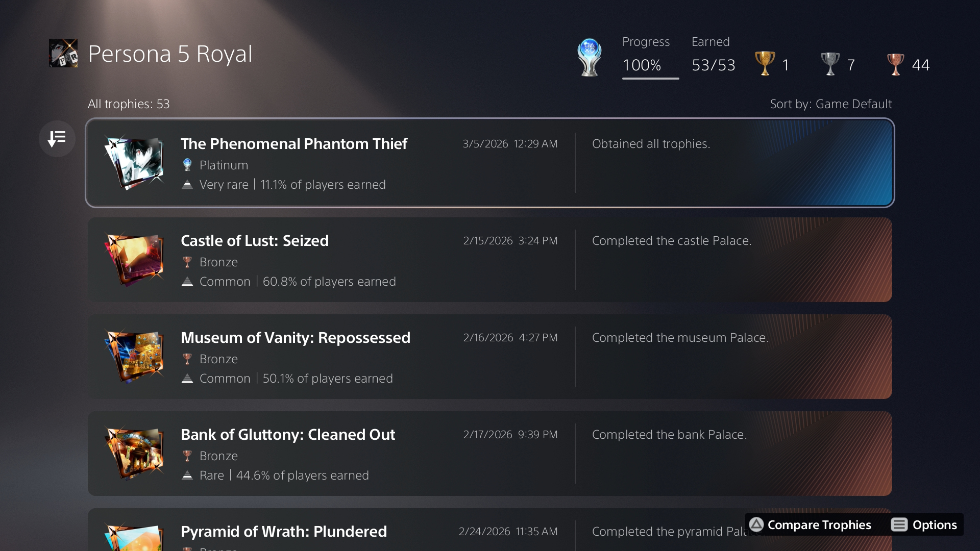Click the Phantom Thief platinum trophy thumbnail
The width and height of the screenshot is (980, 551).
coord(134,163)
